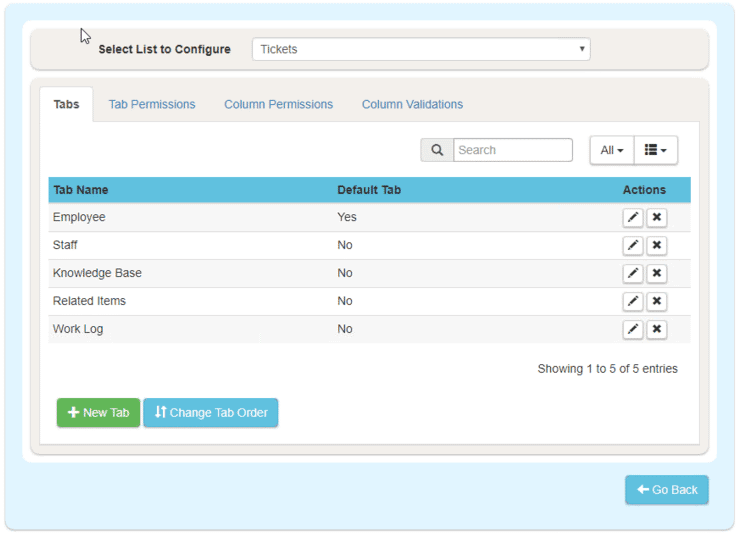Delete the Knowledge Base tab X icon
Viewport: 744px width, 539px height.
click(657, 273)
